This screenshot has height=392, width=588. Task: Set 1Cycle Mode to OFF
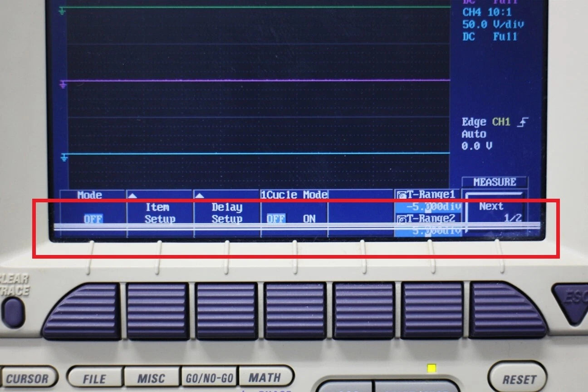(275, 219)
